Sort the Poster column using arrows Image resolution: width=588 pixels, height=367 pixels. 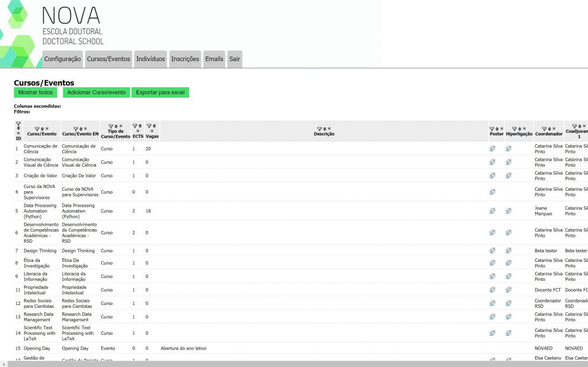497,129
